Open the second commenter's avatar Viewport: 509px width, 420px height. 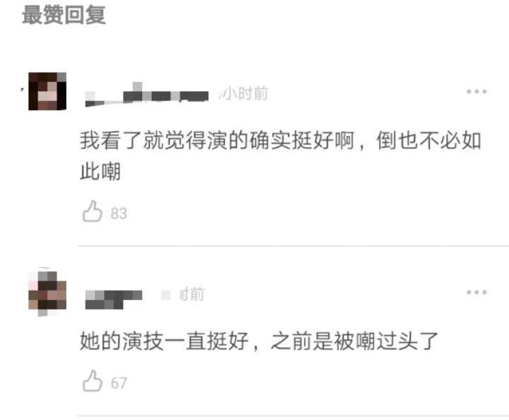[x=47, y=292]
